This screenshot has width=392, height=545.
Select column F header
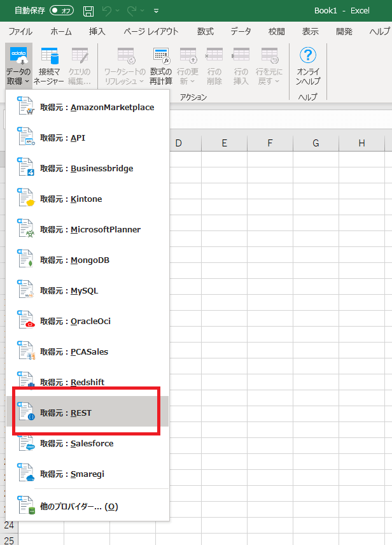pyautogui.click(x=270, y=143)
